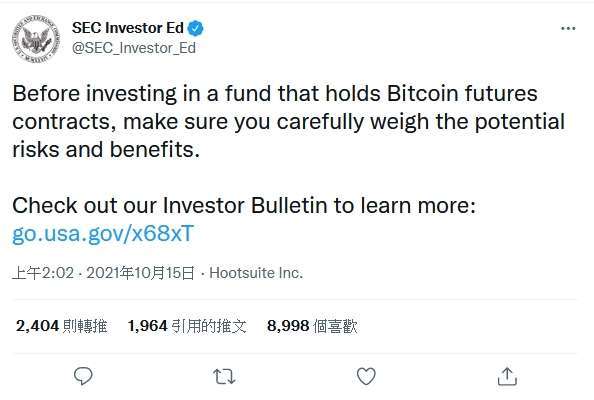Open the share menu via the upload arrow icon
The height and width of the screenshot is (400, 594).
[x=507, y=377]
